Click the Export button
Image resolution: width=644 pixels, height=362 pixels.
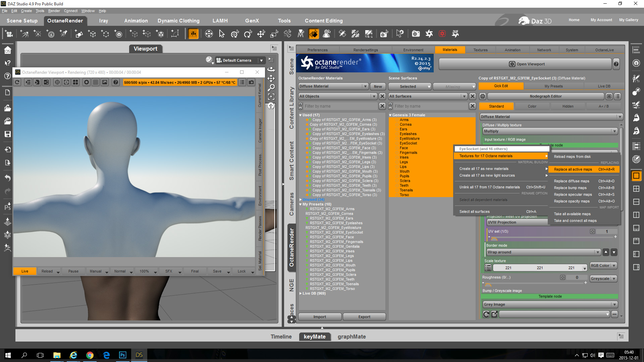(x=364, y=317)
